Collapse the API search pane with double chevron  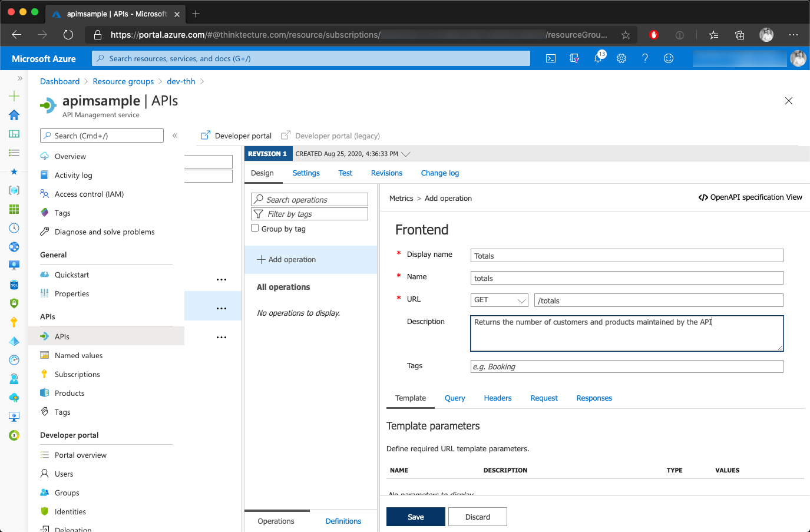click(x=175, y=136)
